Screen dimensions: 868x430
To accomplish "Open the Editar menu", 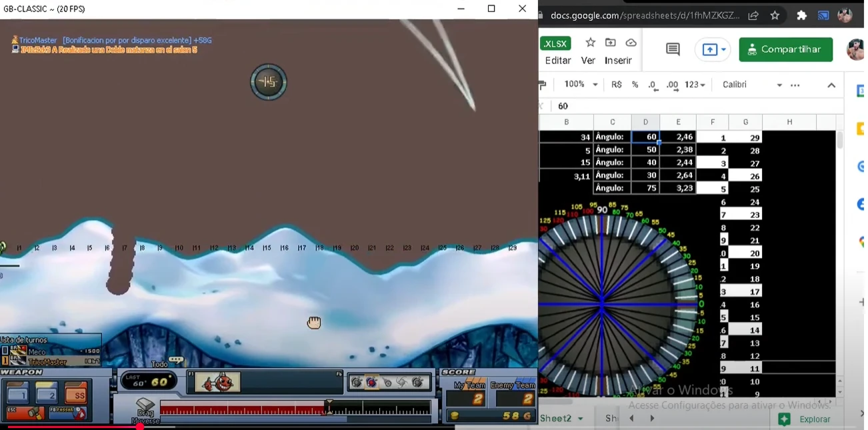I will point(558,61).
